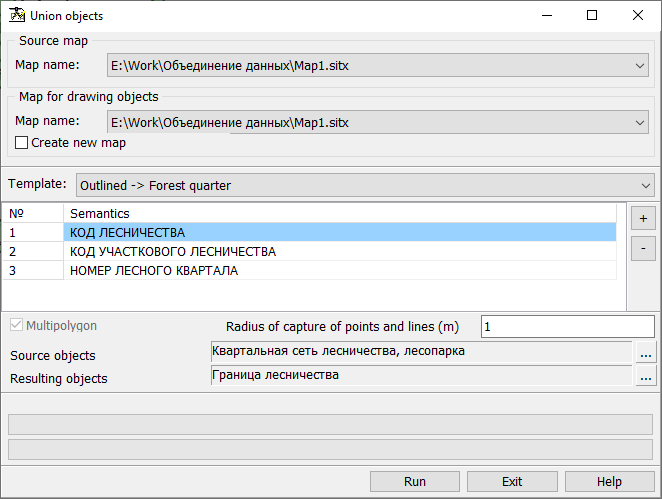The width and height of the screenshot is (662, 499).
Task: Click the Union objects title bar icon
Action: [x=17, y=16]
